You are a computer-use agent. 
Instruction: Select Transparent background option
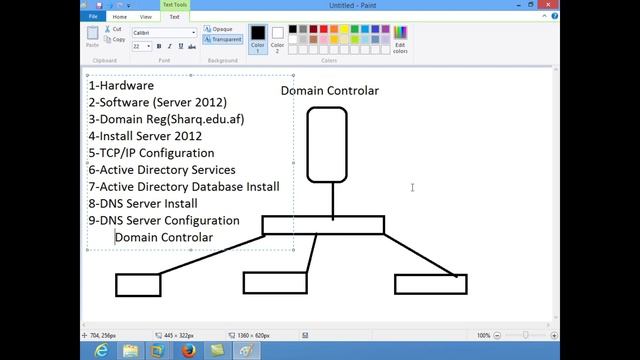point(223,39)
